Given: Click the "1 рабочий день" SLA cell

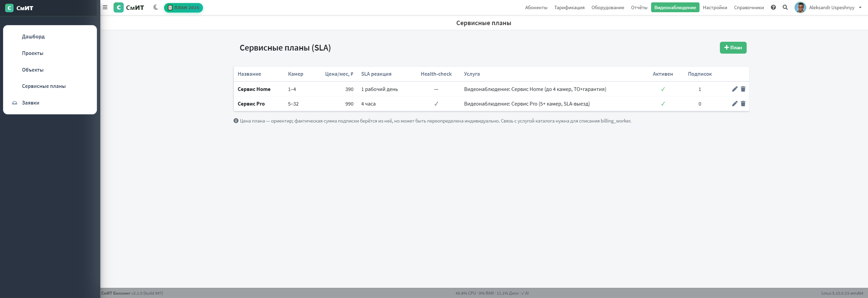Looking at the screenshot, I should coord(380,89).
